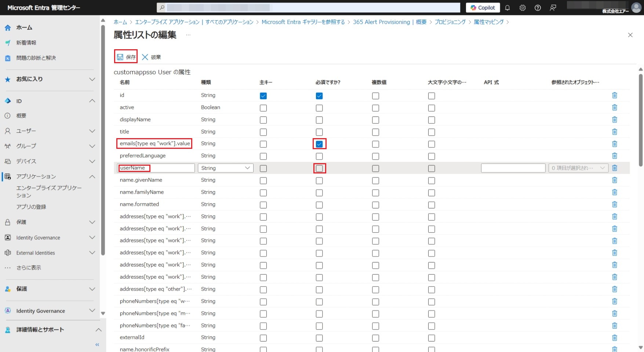Select アプリの登録 in the sidebar

(31, 207)
